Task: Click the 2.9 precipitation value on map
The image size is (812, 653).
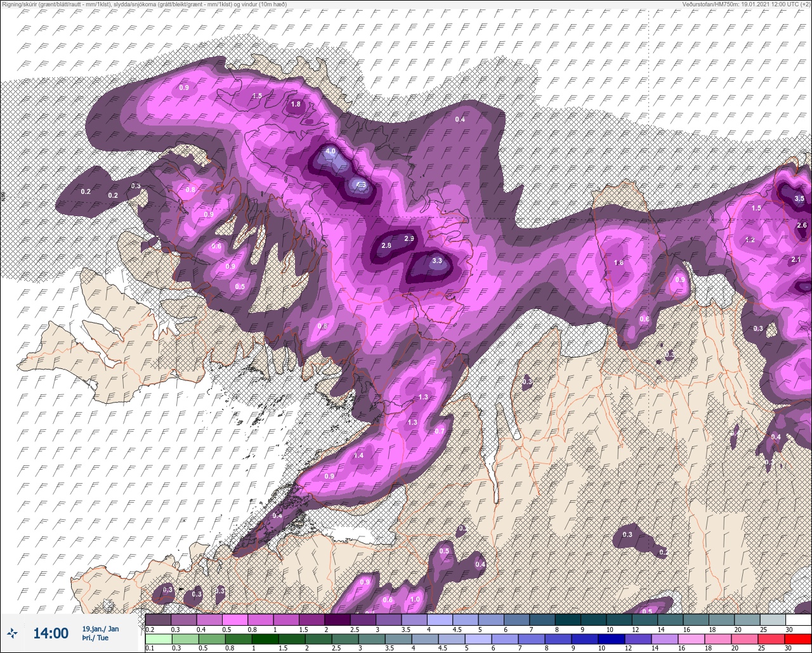Action: 409,238
